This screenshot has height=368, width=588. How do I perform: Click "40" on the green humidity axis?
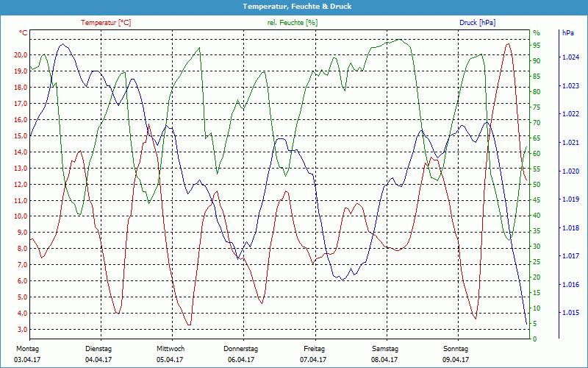point(537,216)
